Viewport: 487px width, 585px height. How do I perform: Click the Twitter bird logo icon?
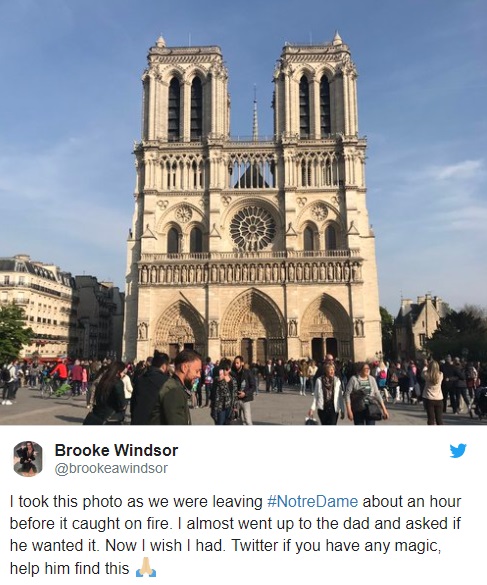coord(458,450)
